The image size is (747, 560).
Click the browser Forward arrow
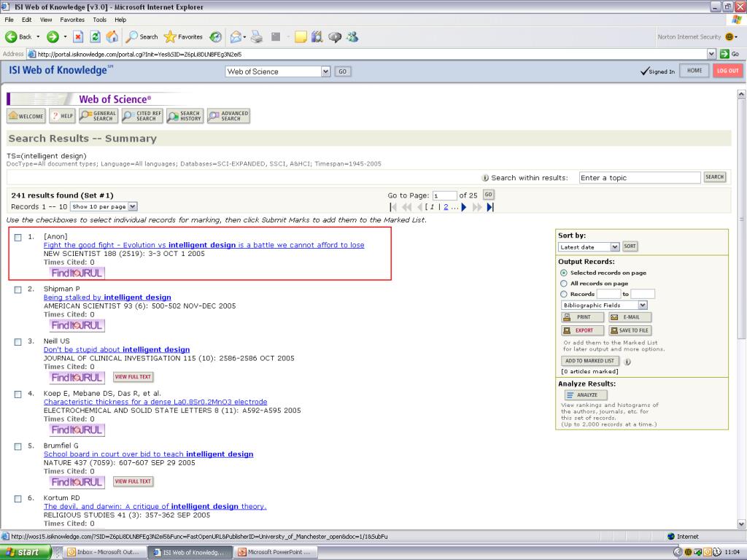(x=53, y=36)
